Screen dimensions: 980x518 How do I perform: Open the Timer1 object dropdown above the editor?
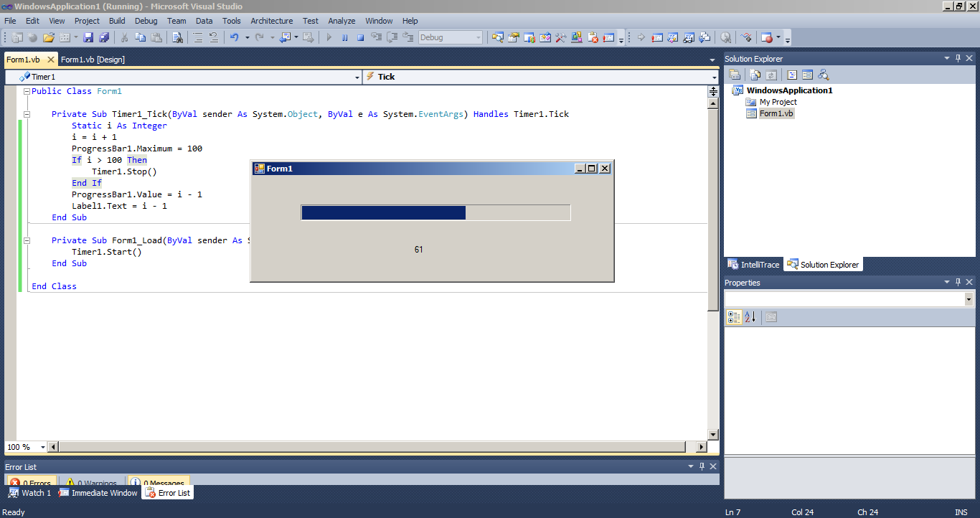pyautogui.click(x=357, y=76)
